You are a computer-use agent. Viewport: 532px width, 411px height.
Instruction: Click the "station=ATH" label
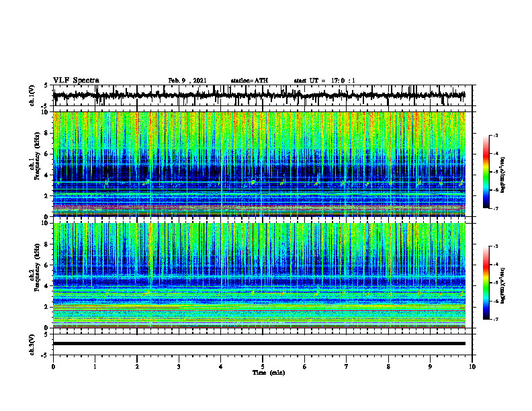pyautogui.click(x=249, y=81)
